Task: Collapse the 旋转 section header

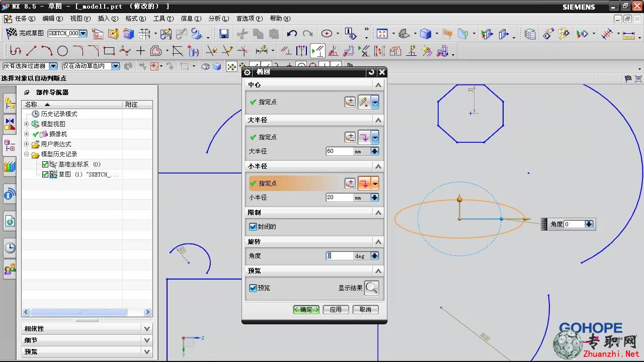Action: point(379,242)
